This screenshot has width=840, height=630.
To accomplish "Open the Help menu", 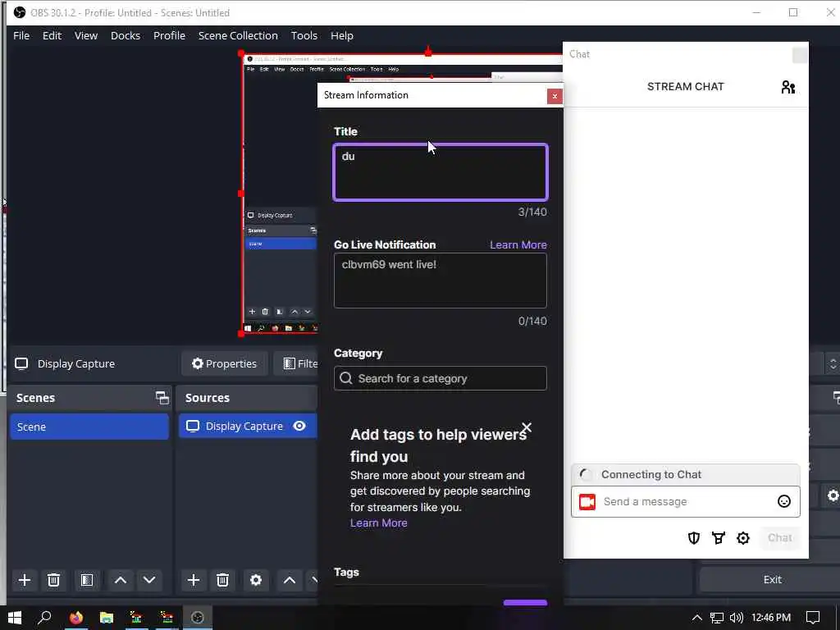I will pyautogui.click(x=342, y=35).
